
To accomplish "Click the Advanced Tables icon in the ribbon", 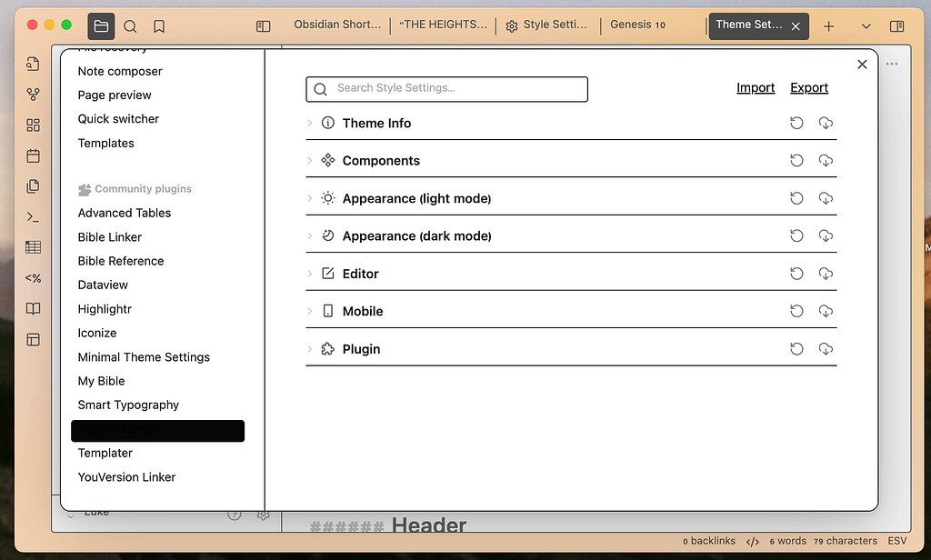I will [x=33, y=247].
